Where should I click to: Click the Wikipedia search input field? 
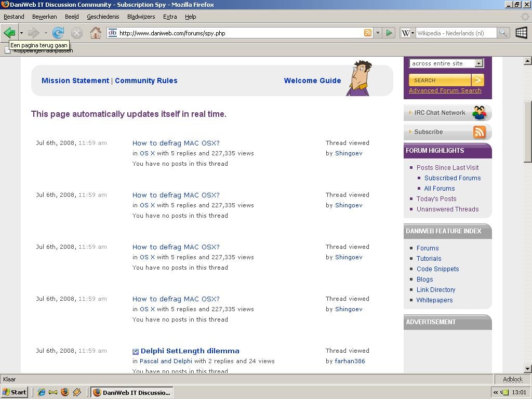pyautogui.click(x=456, y=33)
